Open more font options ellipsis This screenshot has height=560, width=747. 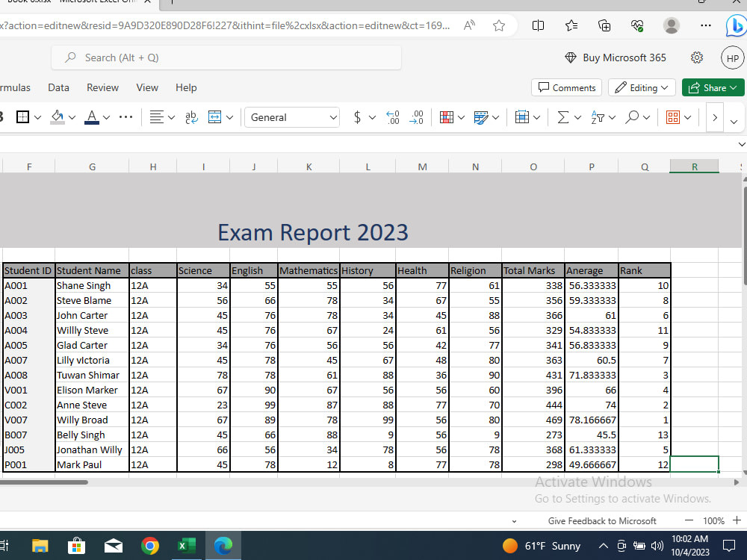coord(125,117)
